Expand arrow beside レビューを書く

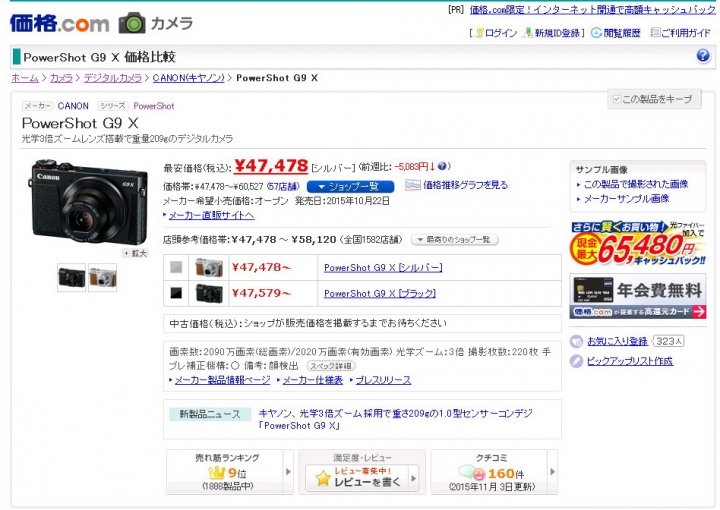pos(413,478)
